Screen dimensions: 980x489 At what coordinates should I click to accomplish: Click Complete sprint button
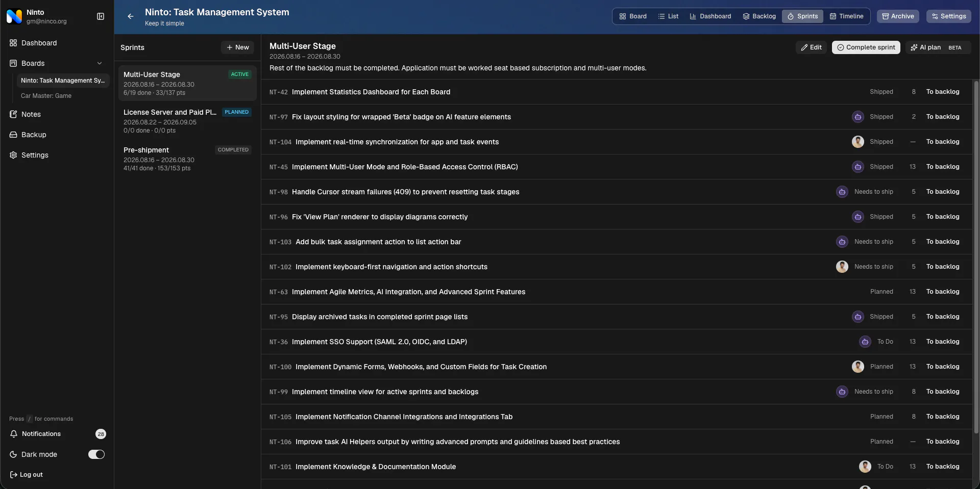tap(866, 47)
